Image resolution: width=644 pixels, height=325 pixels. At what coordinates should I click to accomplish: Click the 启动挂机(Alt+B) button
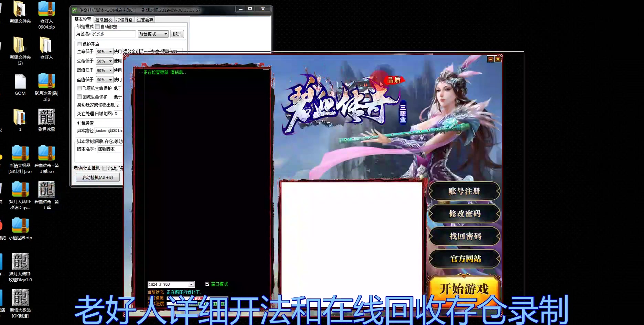[98, 177]
